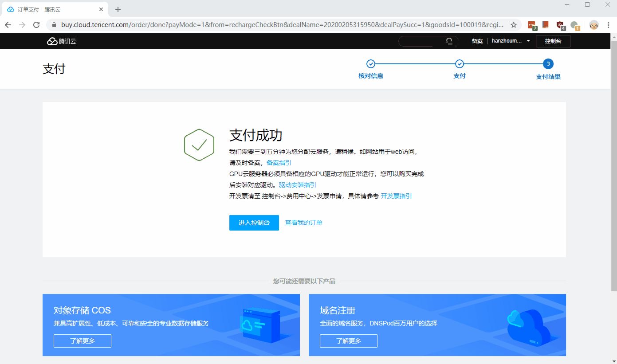Click the 进入控制台 button
Viewport: 617px width, 364px height.
point(254,223)
